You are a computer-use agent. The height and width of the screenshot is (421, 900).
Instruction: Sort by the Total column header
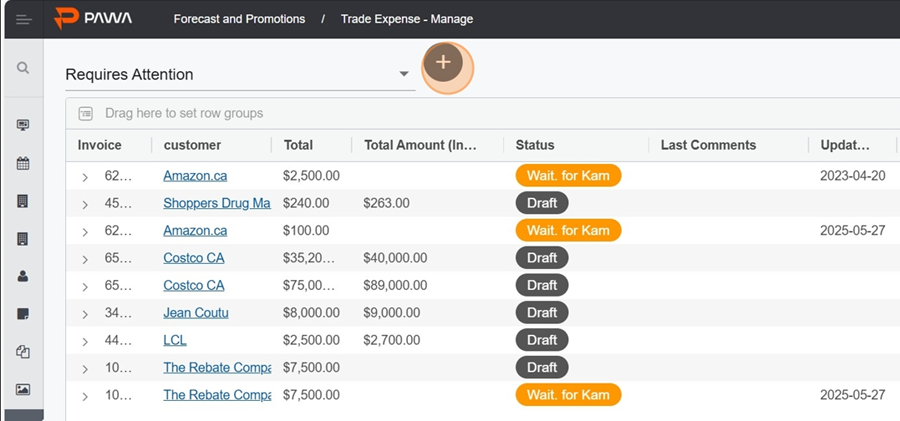pyautogui.click(x=298, y=145)
